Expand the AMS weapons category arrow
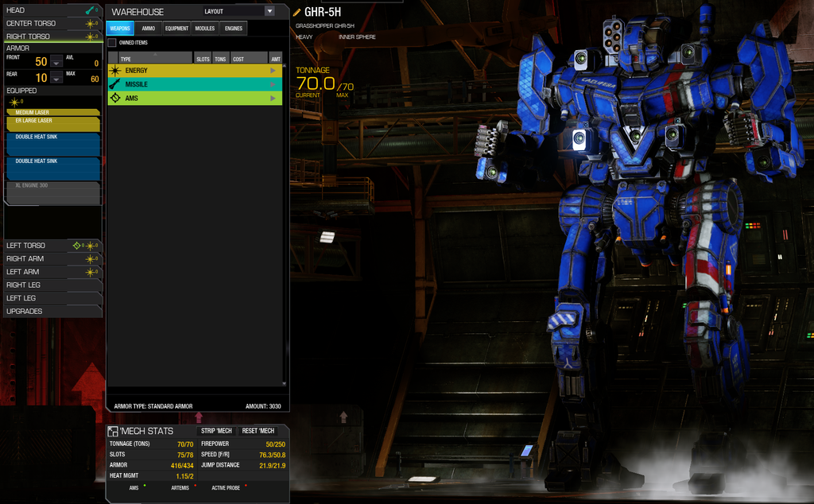The image size is (814, 504). (x=273, y=98)
